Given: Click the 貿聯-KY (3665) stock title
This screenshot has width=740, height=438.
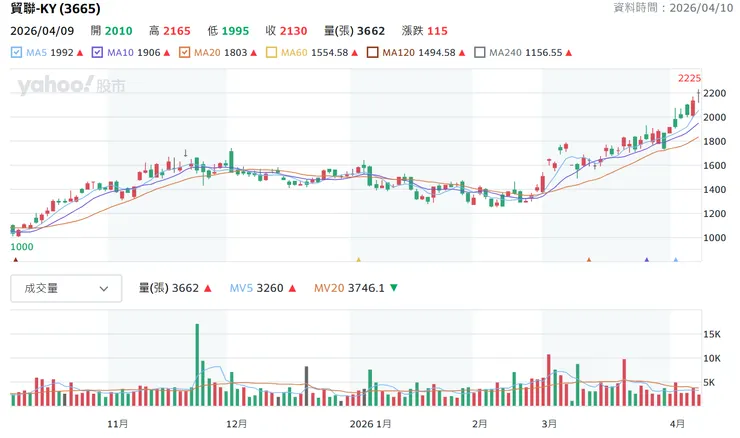Looking at the screenshot, I should 54,10.
